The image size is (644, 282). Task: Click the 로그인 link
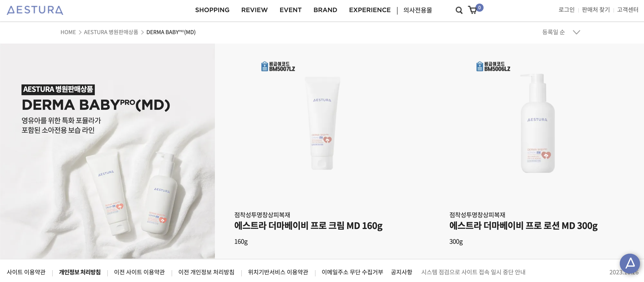566,10
